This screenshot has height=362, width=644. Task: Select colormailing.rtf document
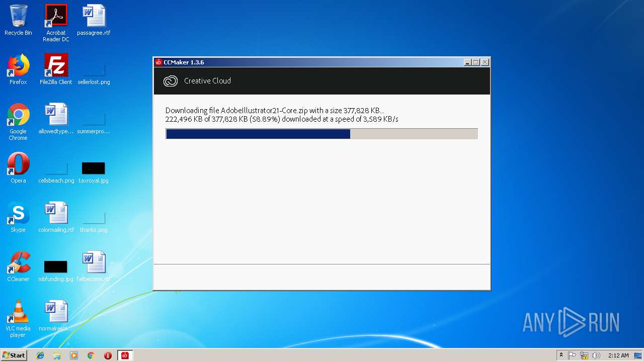(56, 217)
